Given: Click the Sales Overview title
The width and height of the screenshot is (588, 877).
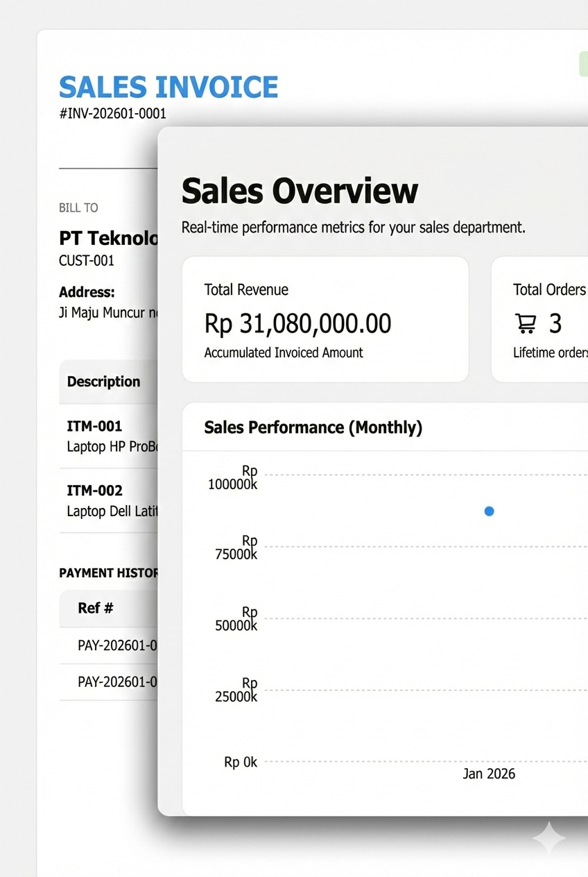Looking at the screenshot, I should (x=300, y=191).
